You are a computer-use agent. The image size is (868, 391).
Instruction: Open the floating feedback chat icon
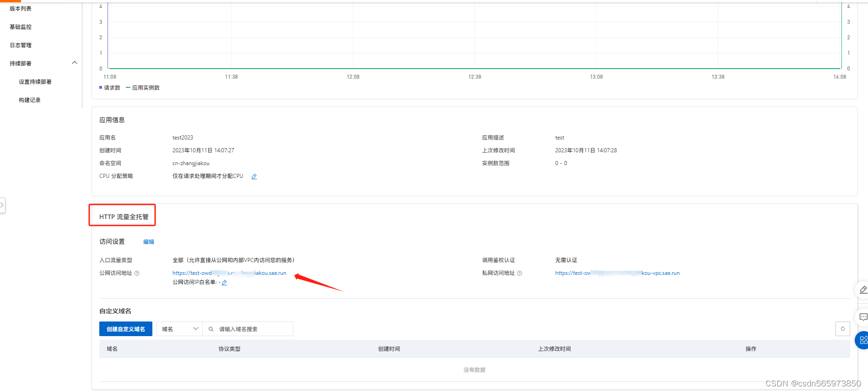(863, 317)
